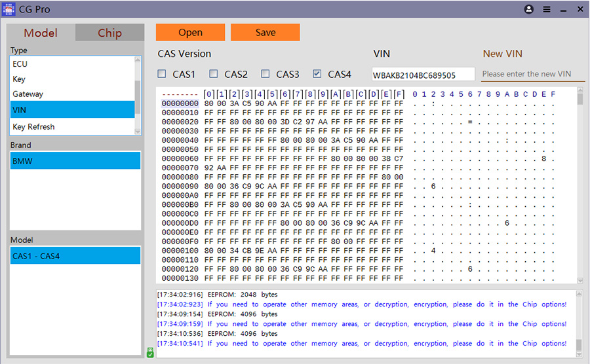The image size is (590, 364).
Task: Switch to the Chip tab
Action: [109, 33]
